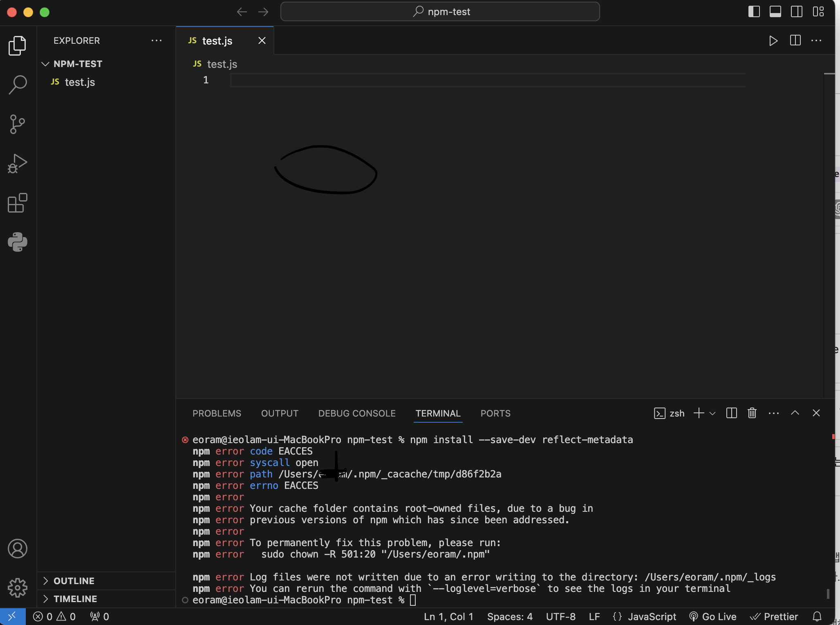Open the Python extension view
Screen dimensions: 840x625
[x=18, y=242]
